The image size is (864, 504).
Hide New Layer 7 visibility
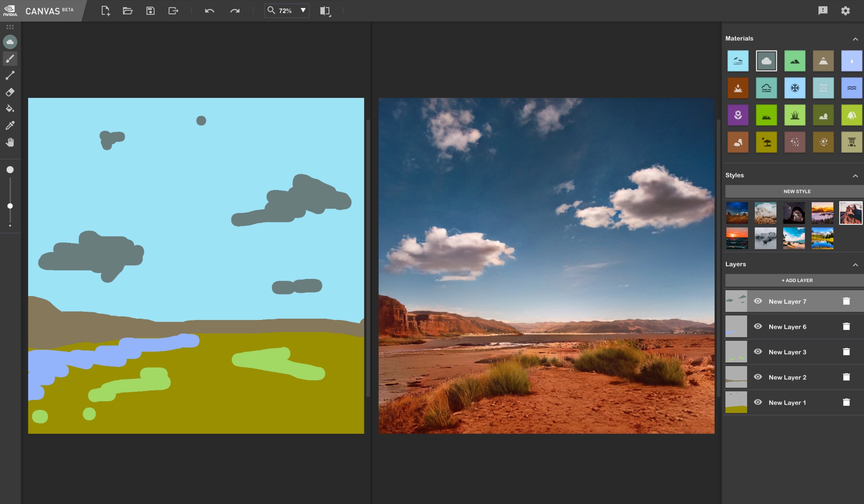pos(758,301)
